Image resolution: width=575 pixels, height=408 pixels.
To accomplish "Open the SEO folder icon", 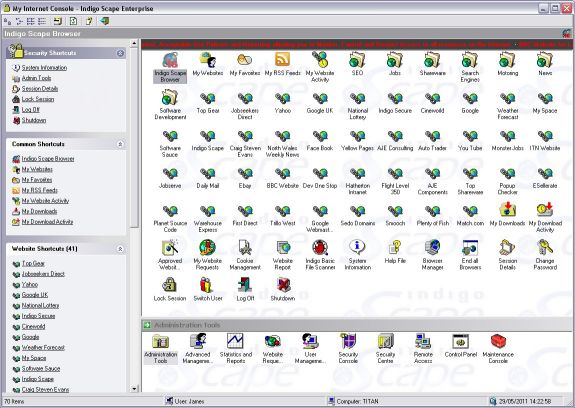I will tap(357, 64).
